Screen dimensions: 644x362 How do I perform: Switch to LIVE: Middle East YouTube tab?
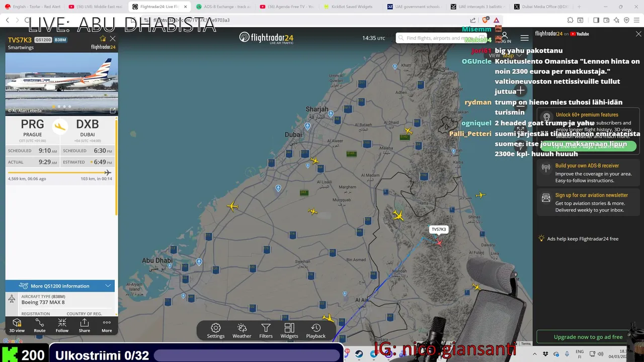click(x=96, y=7)
